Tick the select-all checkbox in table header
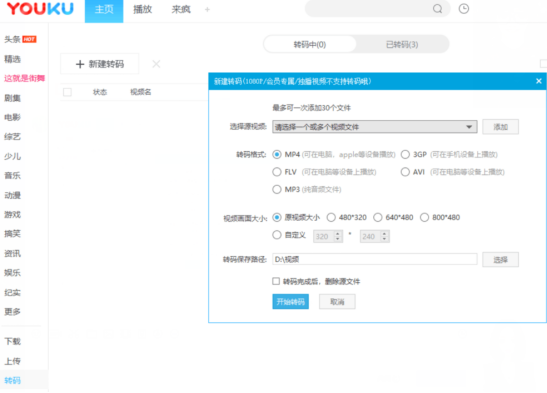Image resolution: width=547 pixels, height=393 pixels. [67, 92]
